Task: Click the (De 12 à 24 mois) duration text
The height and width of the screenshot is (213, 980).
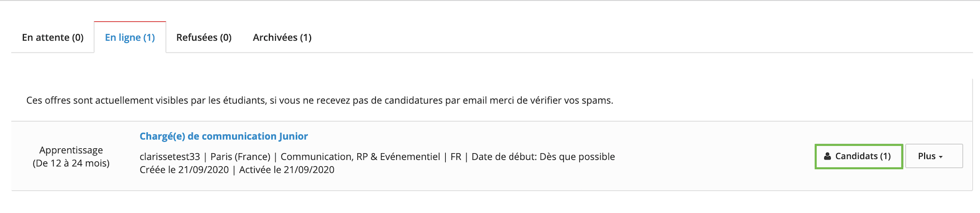Action: [71, 163]
